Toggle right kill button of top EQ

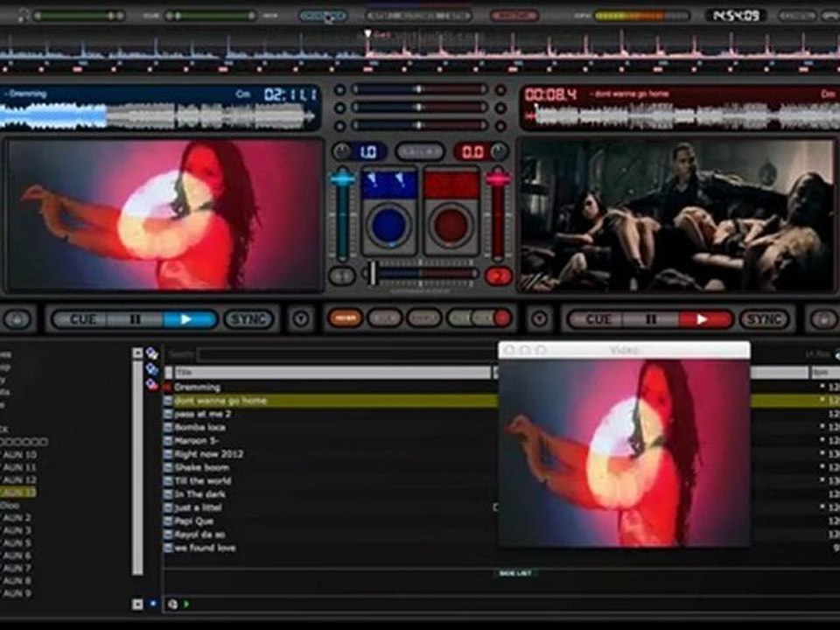pos(500,89)
